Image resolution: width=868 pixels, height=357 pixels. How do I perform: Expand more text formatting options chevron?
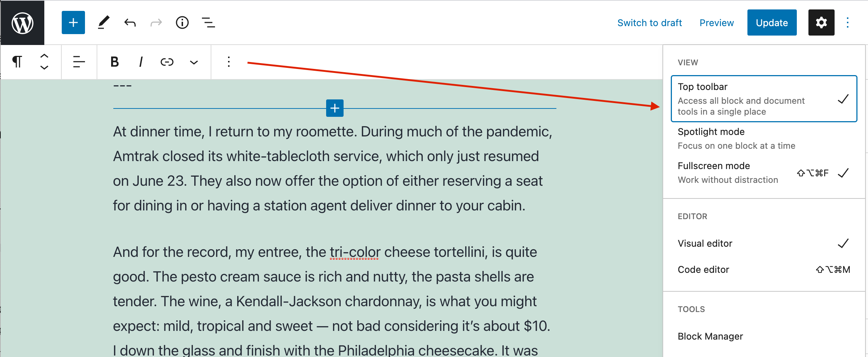[x=194, y=62]
